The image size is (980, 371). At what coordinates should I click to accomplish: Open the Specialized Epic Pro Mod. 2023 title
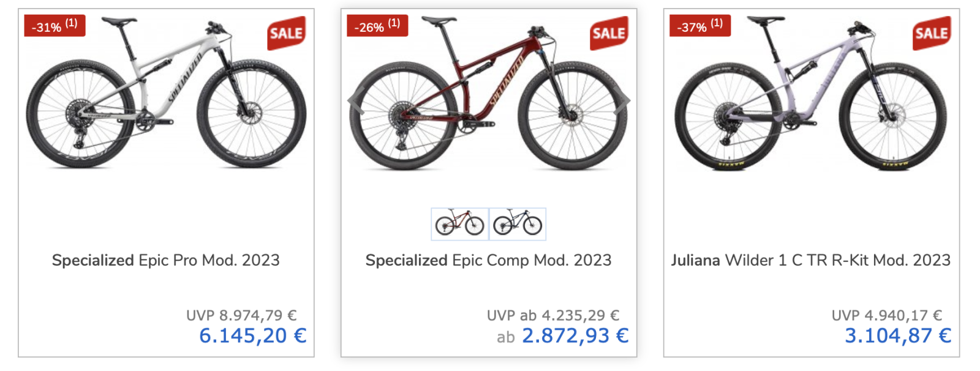click(166, 260)
